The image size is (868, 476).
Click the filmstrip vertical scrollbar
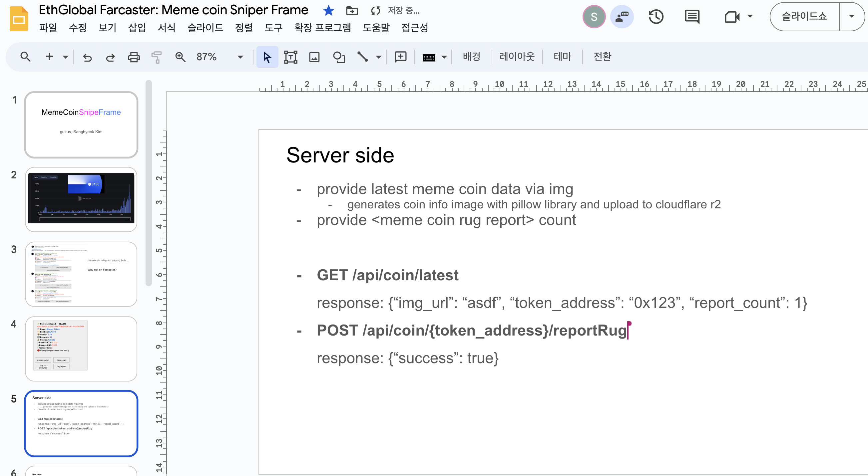pos(149,183)
